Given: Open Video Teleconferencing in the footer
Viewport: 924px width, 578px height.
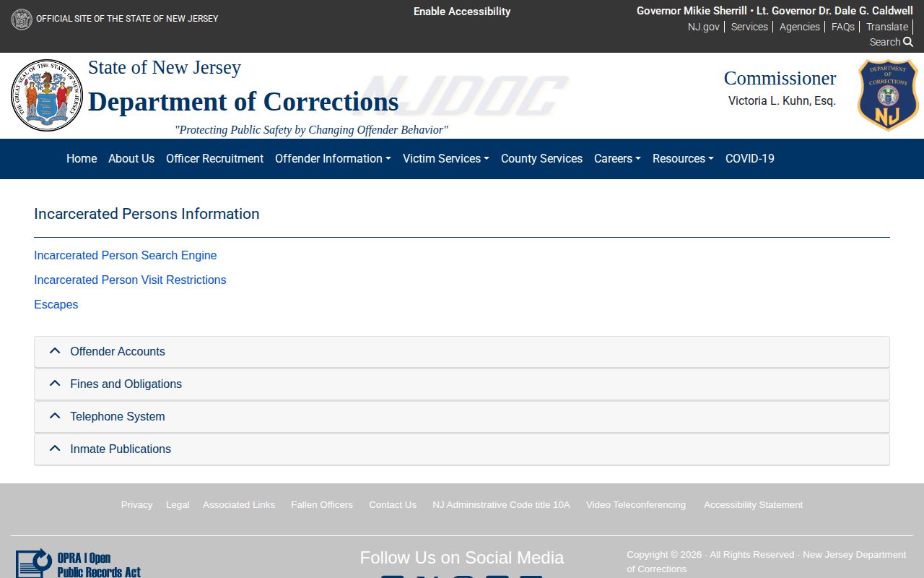Looking at the screenshot, I should (636, 505).
